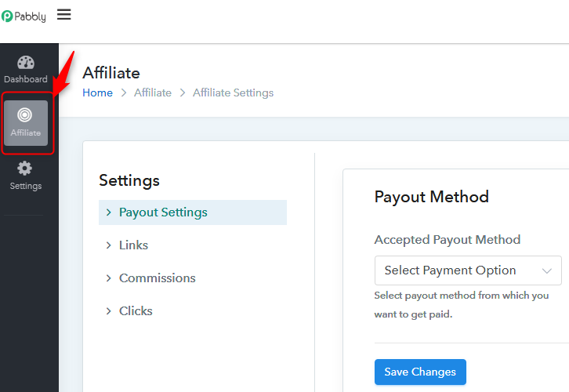The image size is (569, 392).
Task: Click the chevron beside Payout Settings
Action: point(108,212)
